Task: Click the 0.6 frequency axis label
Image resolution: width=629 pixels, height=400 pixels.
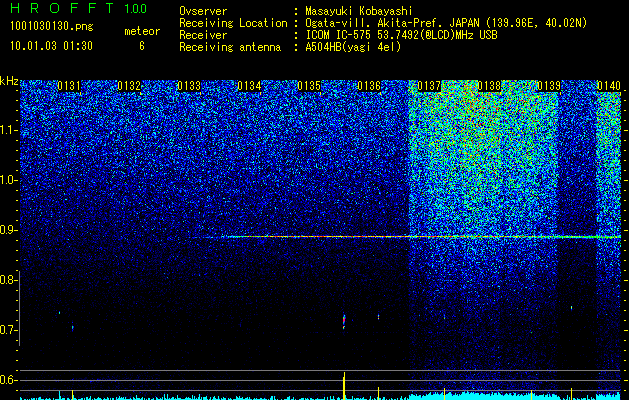Action: [8, 380]
